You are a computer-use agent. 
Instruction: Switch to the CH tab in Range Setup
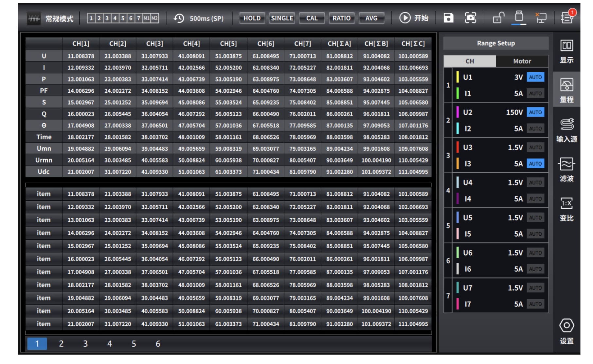(x=470, y=61)
